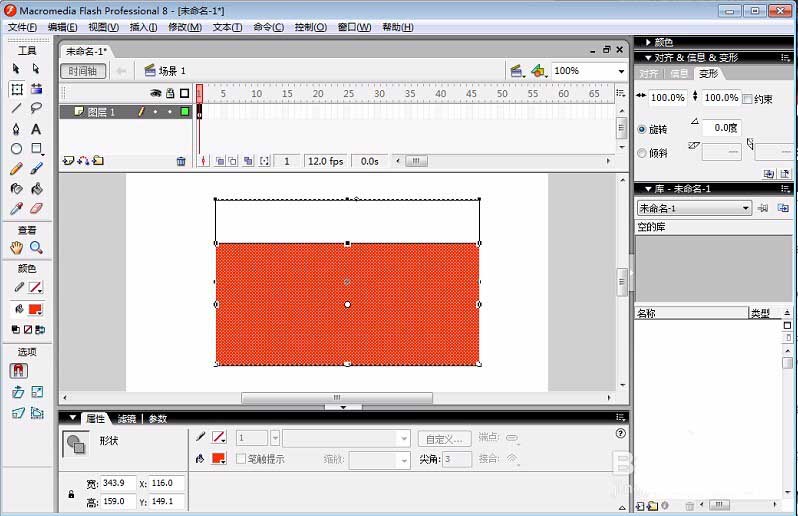Toggle Snap to Objects magnet option
The width and height of the screenshot is (798, 516).
point(18,370)
